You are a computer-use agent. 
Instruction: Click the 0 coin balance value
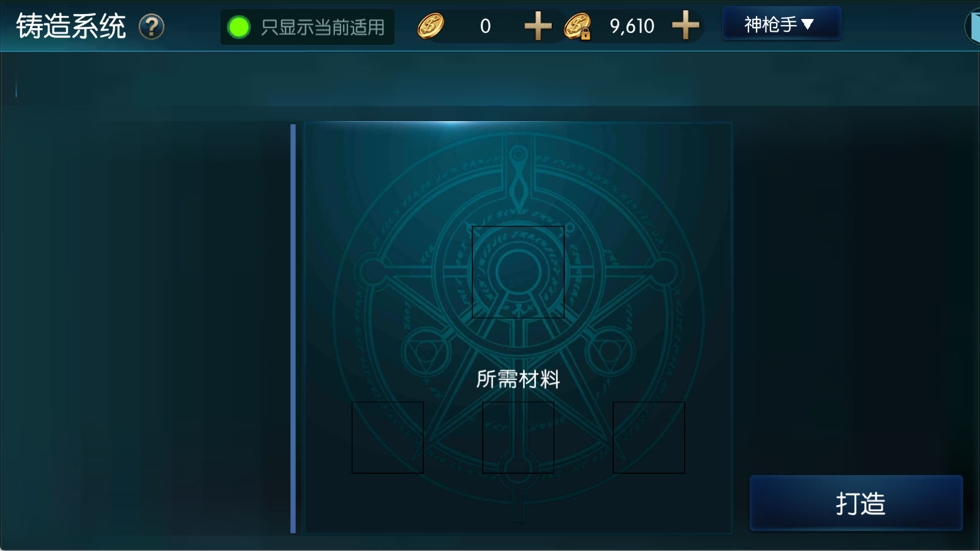(485, 26)
